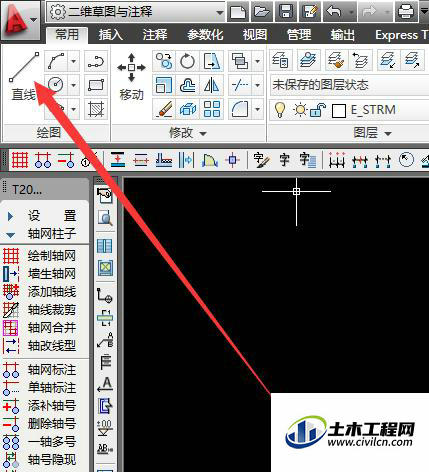Click the Explode tool icon
Image resolution: width=429 pixels, height=472 pixels.
(187, 109)
